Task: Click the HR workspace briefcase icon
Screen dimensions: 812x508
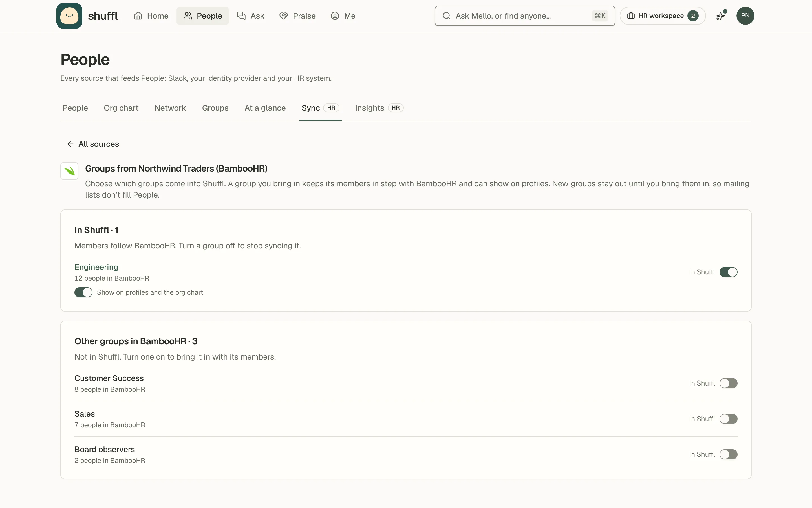Action: pos(631,16)
